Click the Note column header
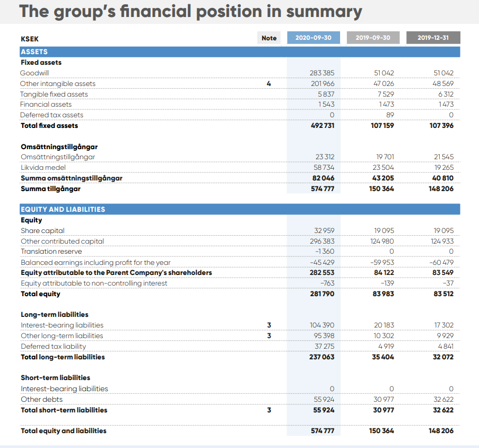The width and height of the screenshot is (479, 448). (269, 38)
